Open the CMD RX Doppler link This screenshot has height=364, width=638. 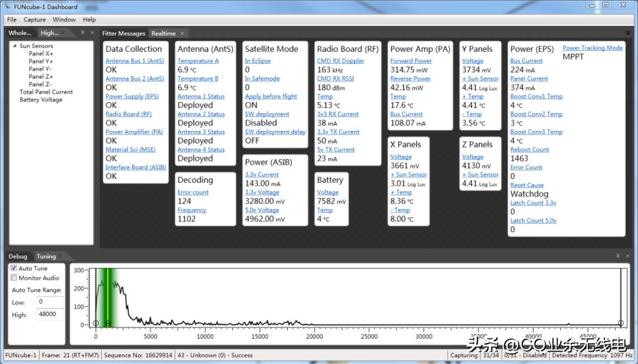[341, 61]
